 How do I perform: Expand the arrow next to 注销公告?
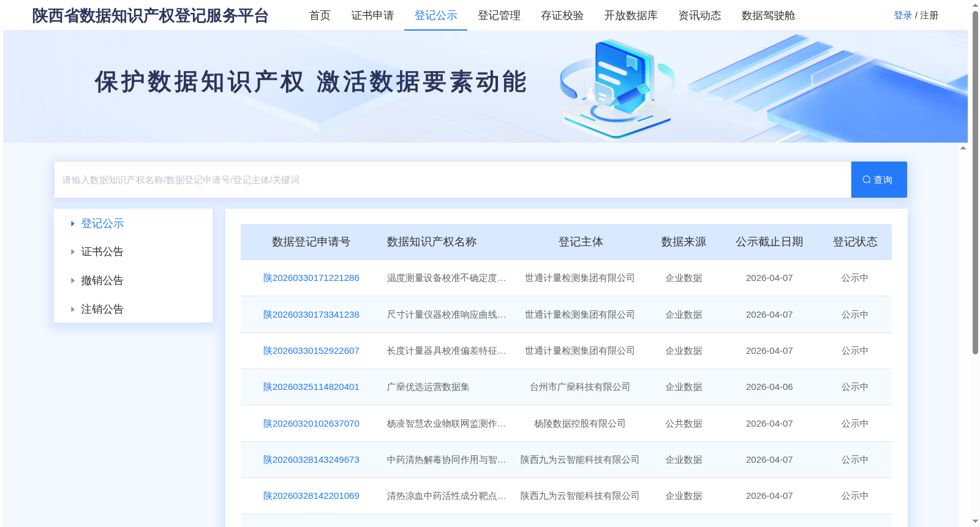[x=73, y=309]
